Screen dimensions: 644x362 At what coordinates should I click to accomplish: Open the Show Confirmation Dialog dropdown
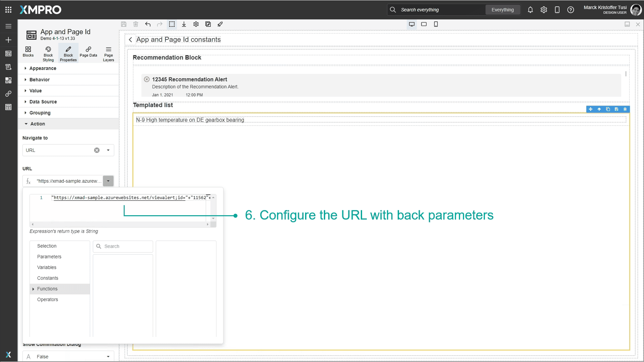[x=108, y=356]
